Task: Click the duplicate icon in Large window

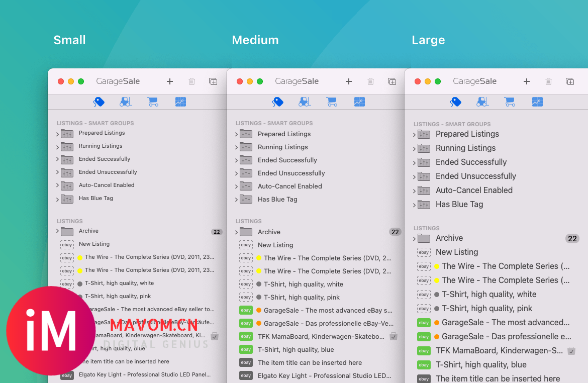Action: [x=569, y=81]
